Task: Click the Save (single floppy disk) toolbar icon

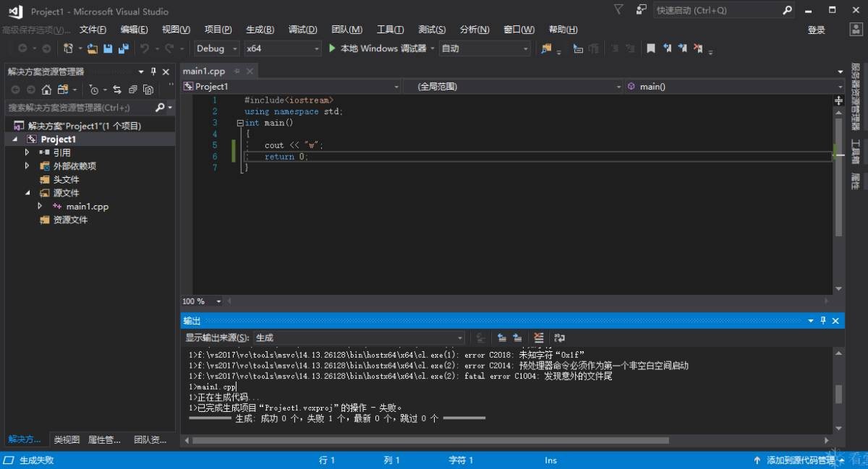Action: pos(108,48)
